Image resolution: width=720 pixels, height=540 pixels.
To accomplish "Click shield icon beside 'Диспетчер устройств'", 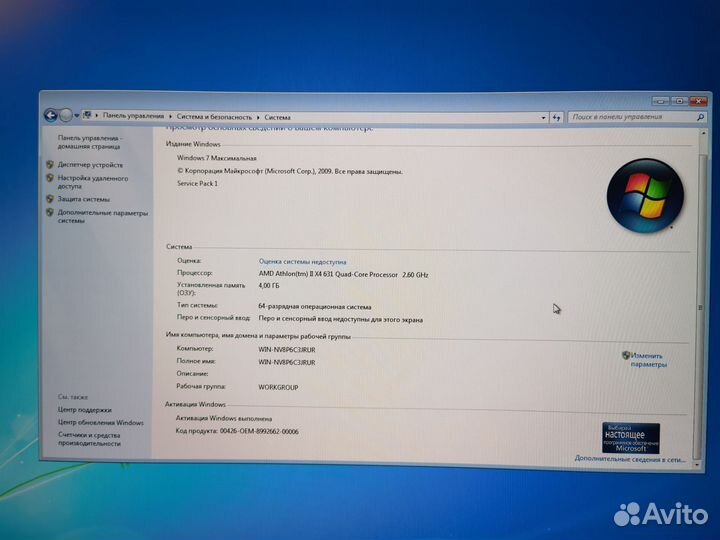I will [50, 164].
